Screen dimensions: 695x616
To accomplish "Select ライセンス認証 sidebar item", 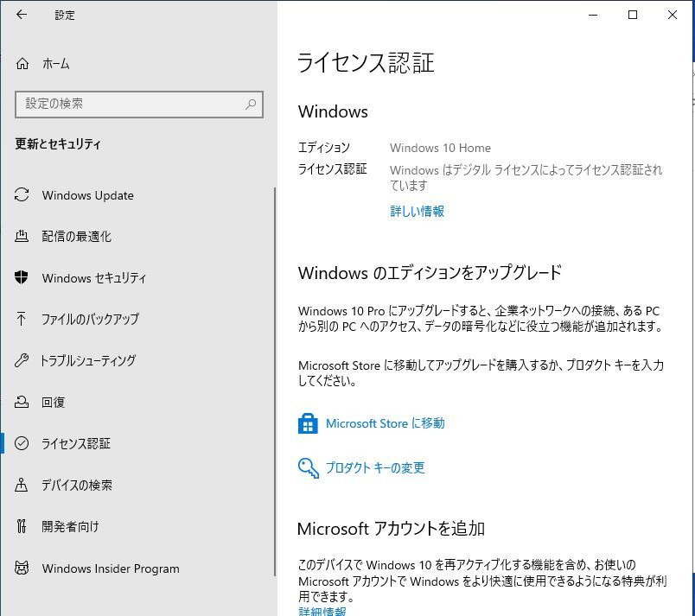I will point(76,443).
